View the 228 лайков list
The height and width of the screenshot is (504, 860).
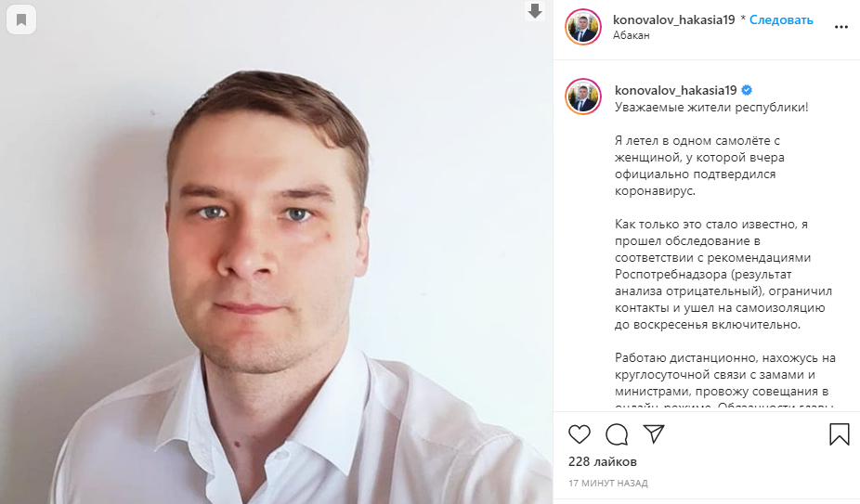[x=602, y=462]
